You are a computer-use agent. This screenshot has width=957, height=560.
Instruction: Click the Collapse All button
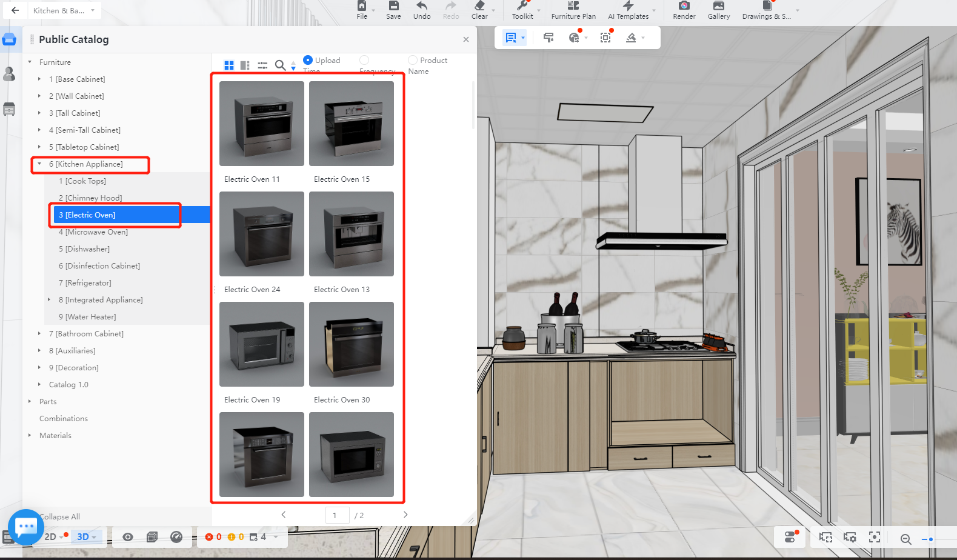59,517
